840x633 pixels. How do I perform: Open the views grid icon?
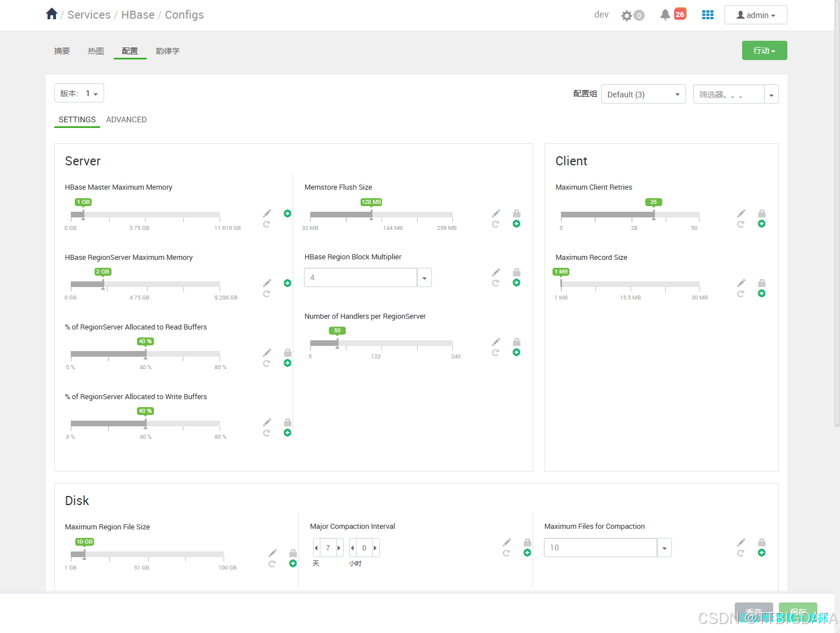coord(708,15)
